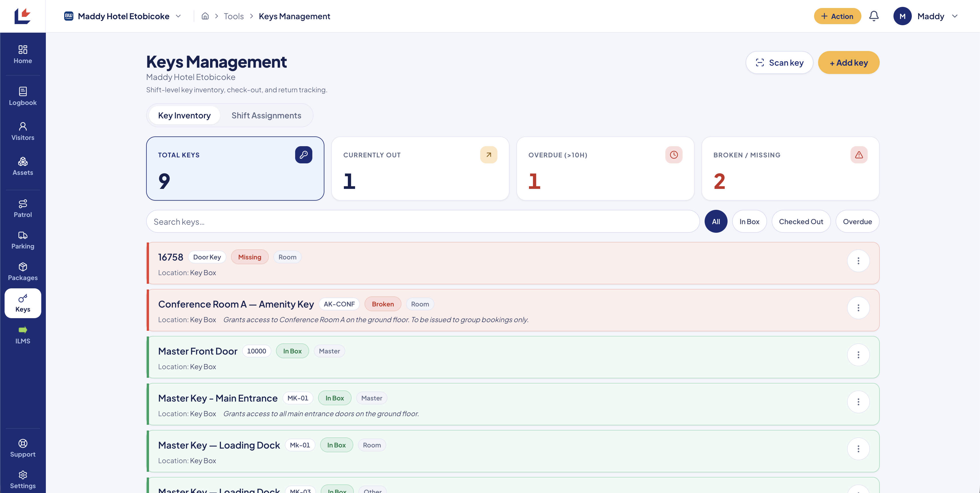Click Tools in the breadcrumb
Viewport: 980px width, 493px height.
point(234,16)
